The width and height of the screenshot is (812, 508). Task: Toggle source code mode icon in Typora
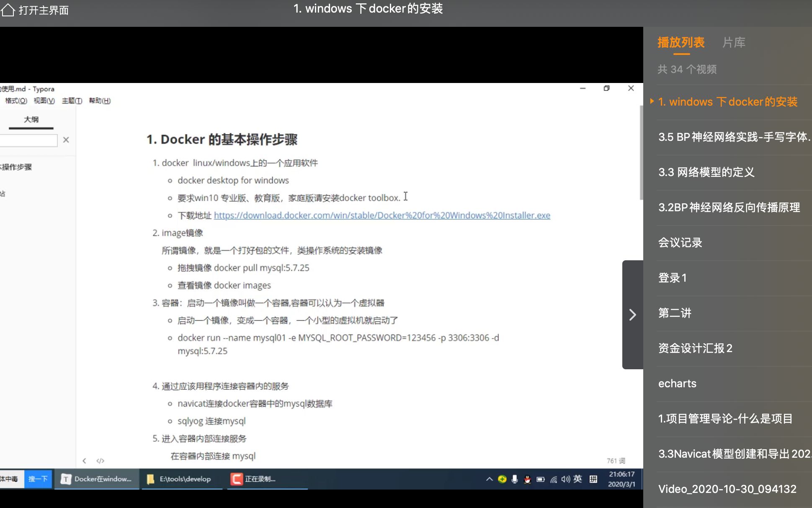[x=100, y=461]
